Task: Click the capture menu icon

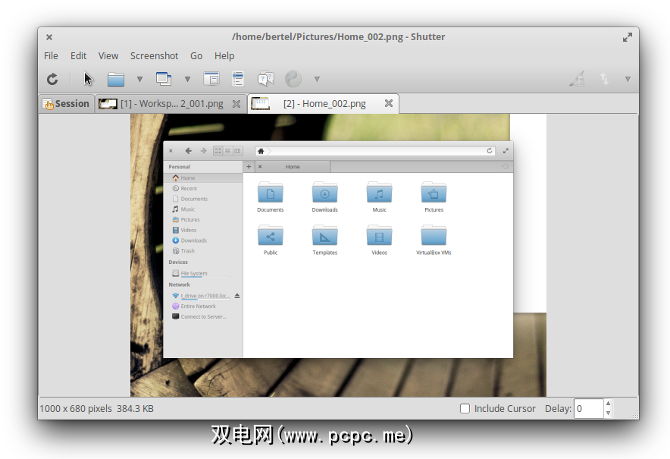Action: (x=238, y=79)
